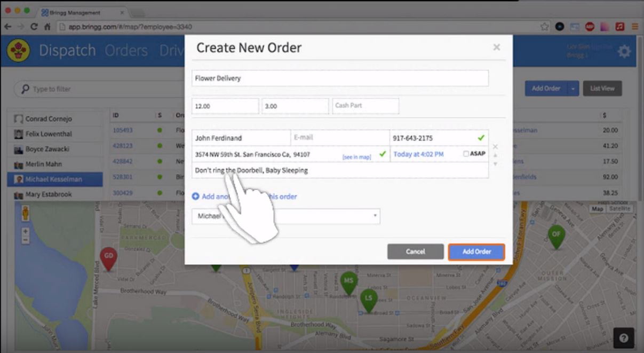Viewport: 644px width, 353px height.
Task: Select driver Mary Estabrook
Action: tap(54, 194)
